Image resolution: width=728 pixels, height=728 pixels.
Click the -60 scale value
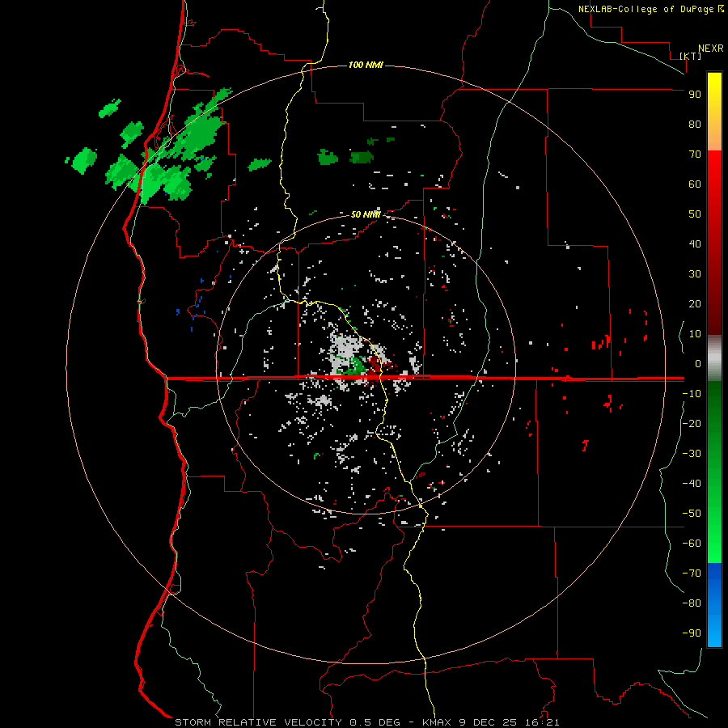[x=692, y=544]
